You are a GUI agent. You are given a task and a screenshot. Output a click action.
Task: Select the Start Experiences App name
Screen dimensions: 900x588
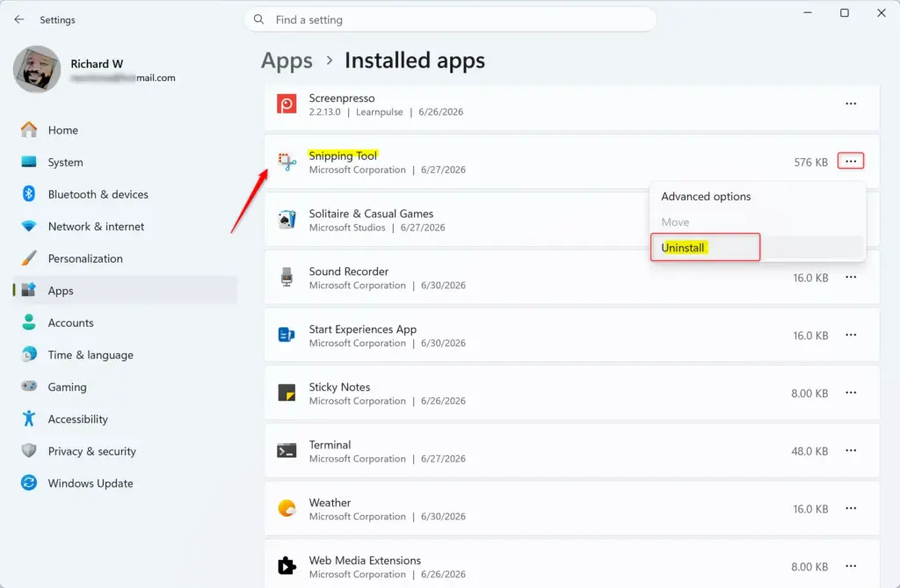[x=363, y=330]
